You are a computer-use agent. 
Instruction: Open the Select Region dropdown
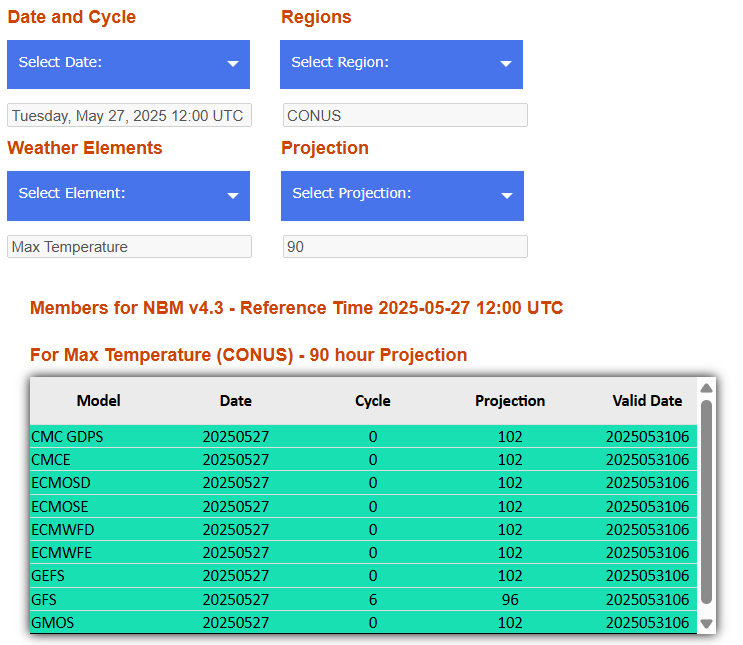(x=401, y=64)
